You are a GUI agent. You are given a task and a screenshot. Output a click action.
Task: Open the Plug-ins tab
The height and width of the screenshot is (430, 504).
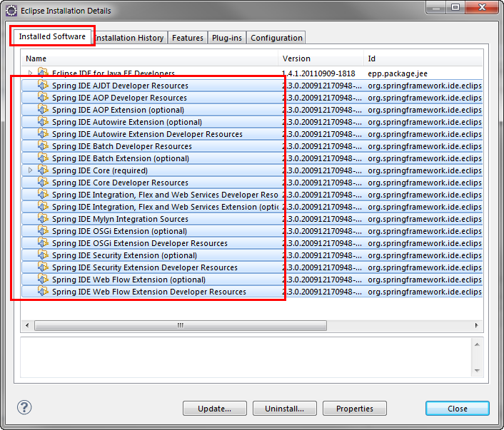point(227,38)
